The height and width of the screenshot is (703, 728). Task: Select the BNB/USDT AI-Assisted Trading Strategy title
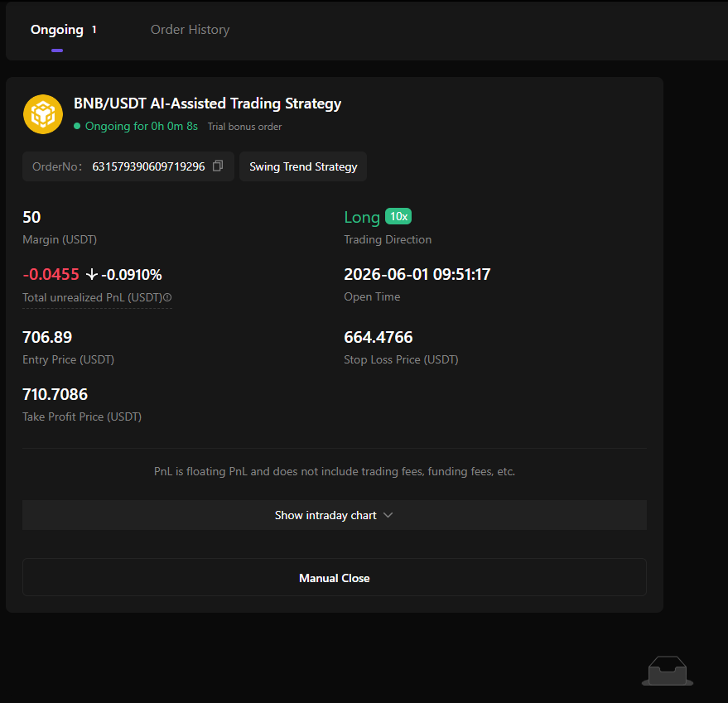[208, 103]
